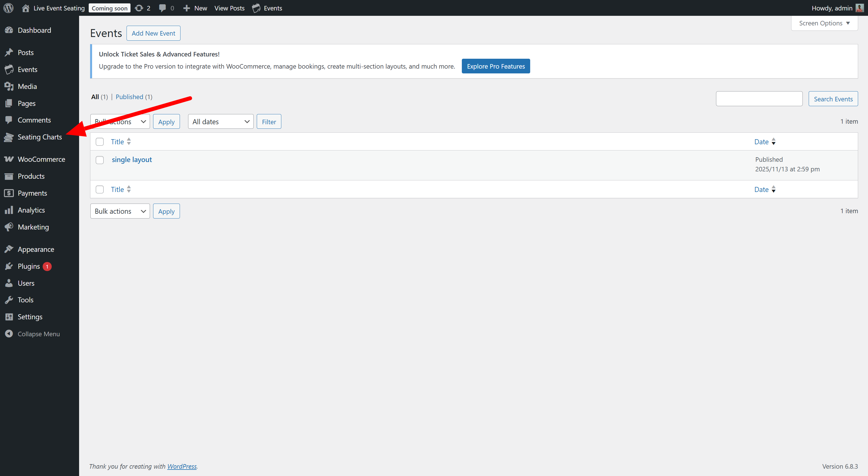Click the Events calendar icon in the toolbar
This screenshot has width=868, height=476.
257,8
